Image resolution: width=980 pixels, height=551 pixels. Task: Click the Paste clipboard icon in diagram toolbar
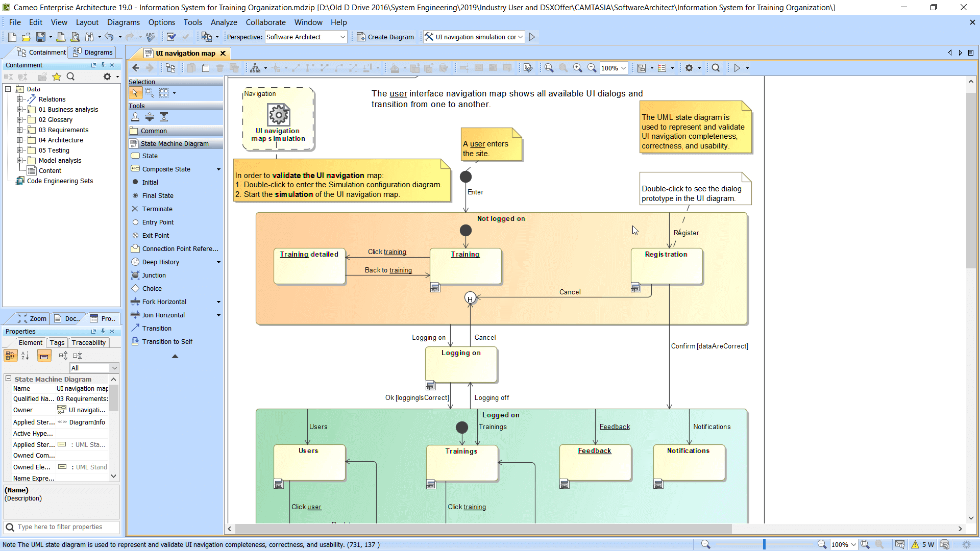(x=206, y=68)
